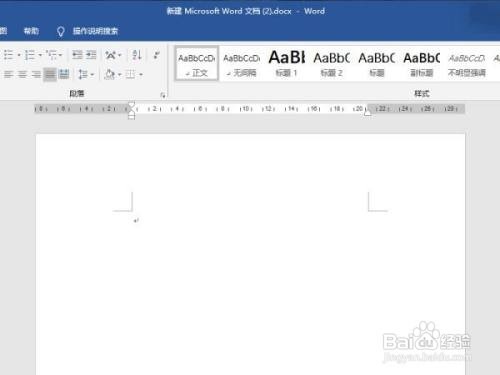Open the borders dropdown arrow
The width and height of the screenshot is (500, 375).
[x=141, y=74]
